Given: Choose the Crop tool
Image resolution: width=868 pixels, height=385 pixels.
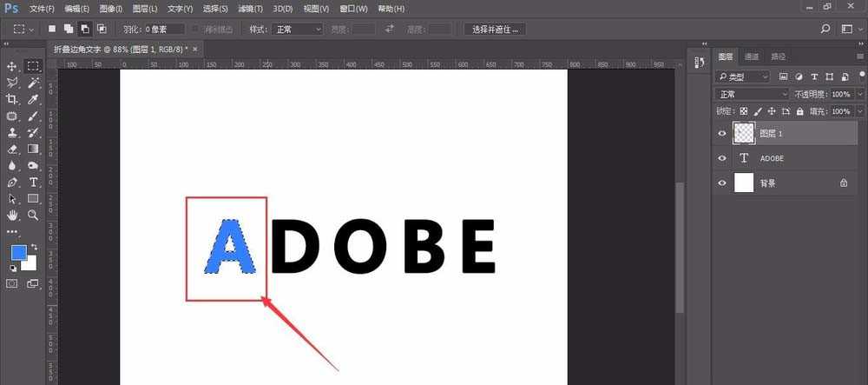Looking at the screenshot, I should point(12,99).
